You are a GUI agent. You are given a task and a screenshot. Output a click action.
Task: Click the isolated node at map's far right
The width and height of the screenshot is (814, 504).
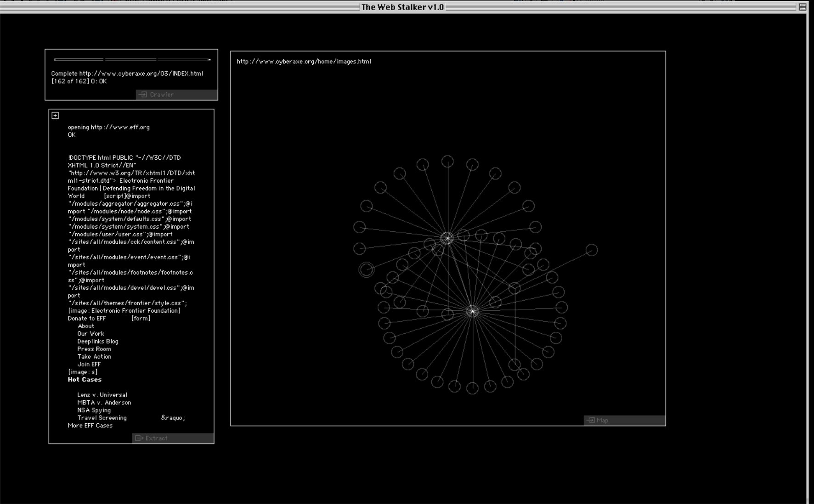tap(592, 250)
